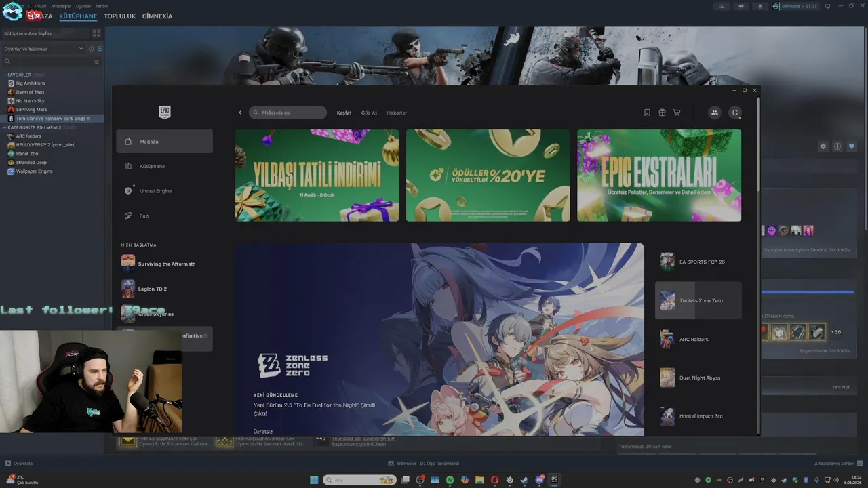868x488 pixels.
Task: Open the Epic account avatar G
Action: pyautogui.click(x=735, y=113)
